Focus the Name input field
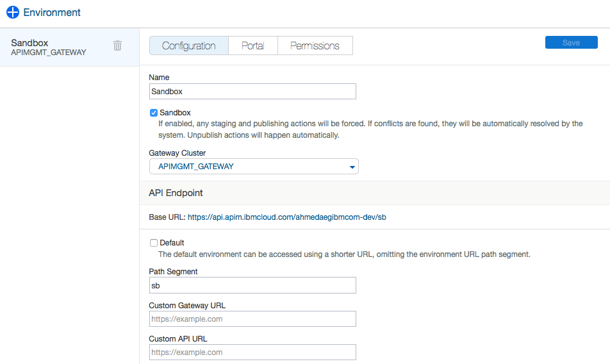Viewport: 610px width, 364px height. point(252,92)
